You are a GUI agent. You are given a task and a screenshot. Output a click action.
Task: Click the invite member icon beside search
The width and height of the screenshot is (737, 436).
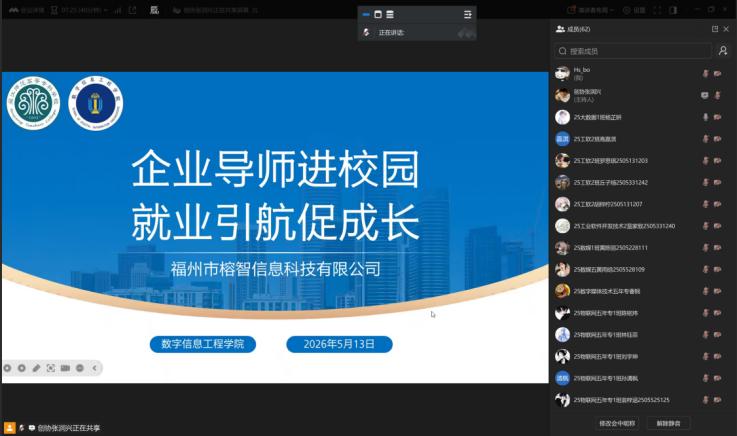pyautogui.click(x=723, y=50)
